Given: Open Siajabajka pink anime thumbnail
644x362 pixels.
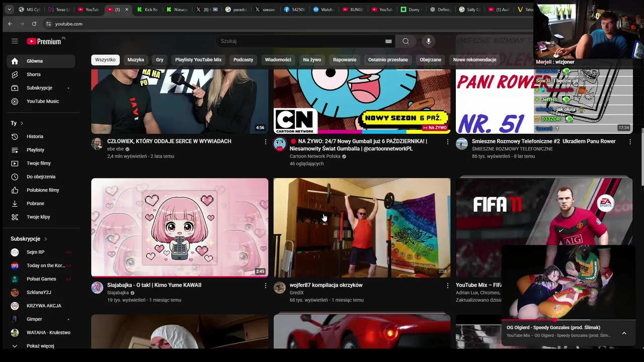Looking at the screenshot, I should tap(180, 227).
